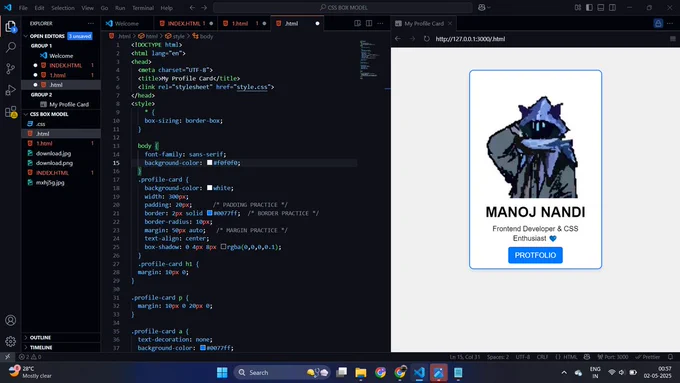
Task: Open the Copilot dropdown arrow in title bar
Action: coord(489,7)
